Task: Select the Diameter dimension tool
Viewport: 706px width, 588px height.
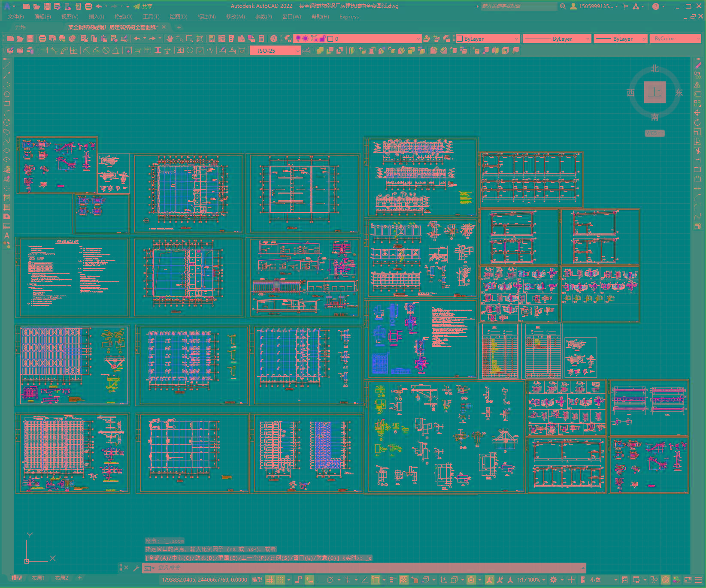Action: (106, 51)
